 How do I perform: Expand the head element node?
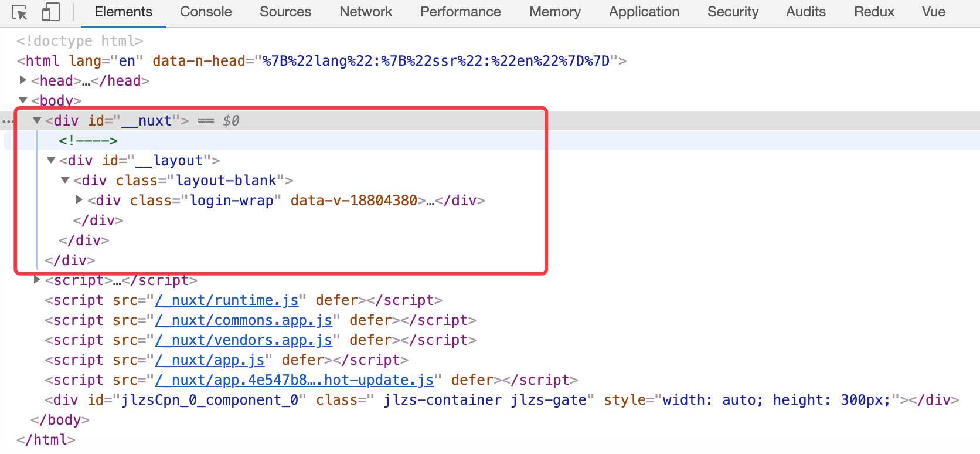point(23,80)
